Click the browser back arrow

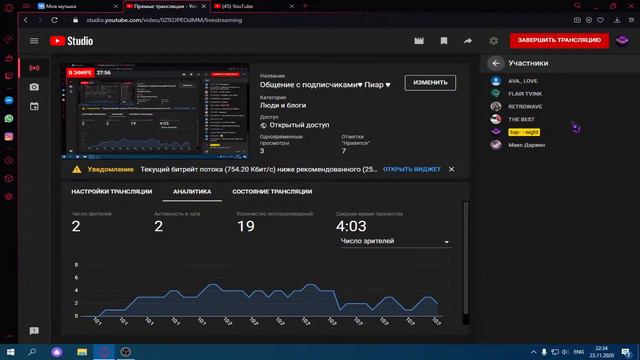click(26, 20)
